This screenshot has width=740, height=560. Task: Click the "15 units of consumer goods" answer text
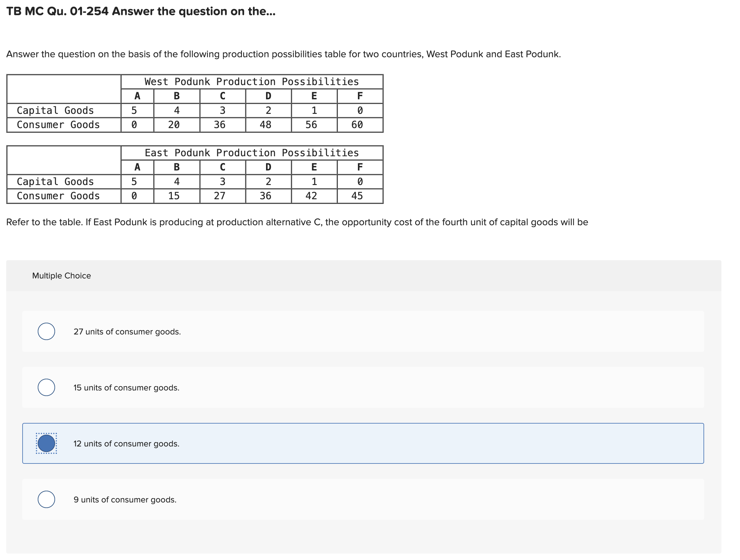[x=127, y=387]
